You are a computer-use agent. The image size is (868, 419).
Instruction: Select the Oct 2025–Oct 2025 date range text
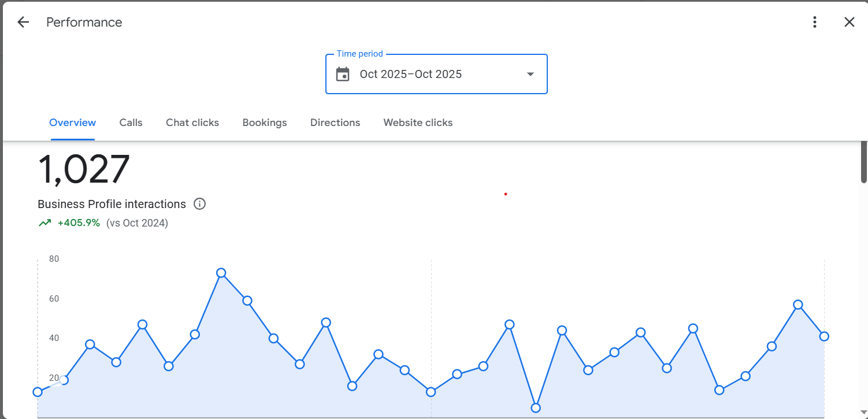click(x=410, y=74)
